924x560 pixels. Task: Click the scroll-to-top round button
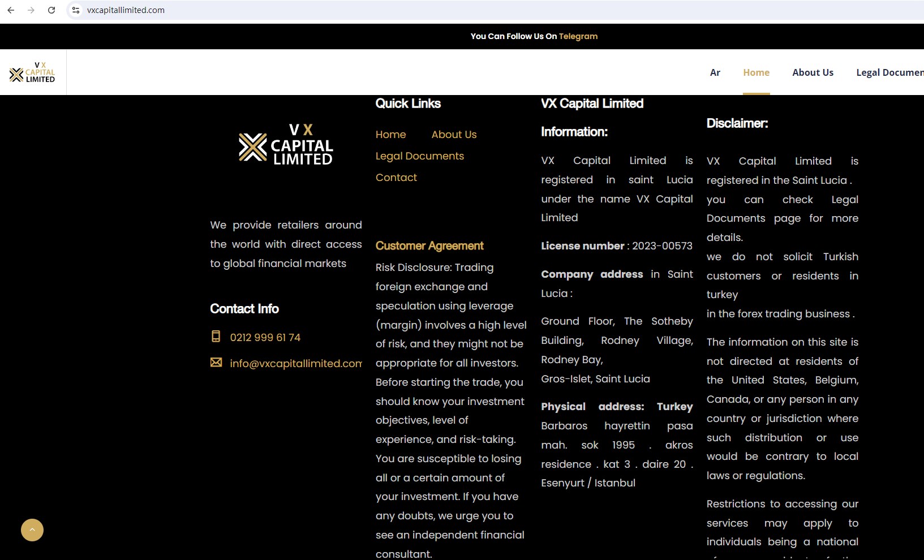tap(32, 530)
